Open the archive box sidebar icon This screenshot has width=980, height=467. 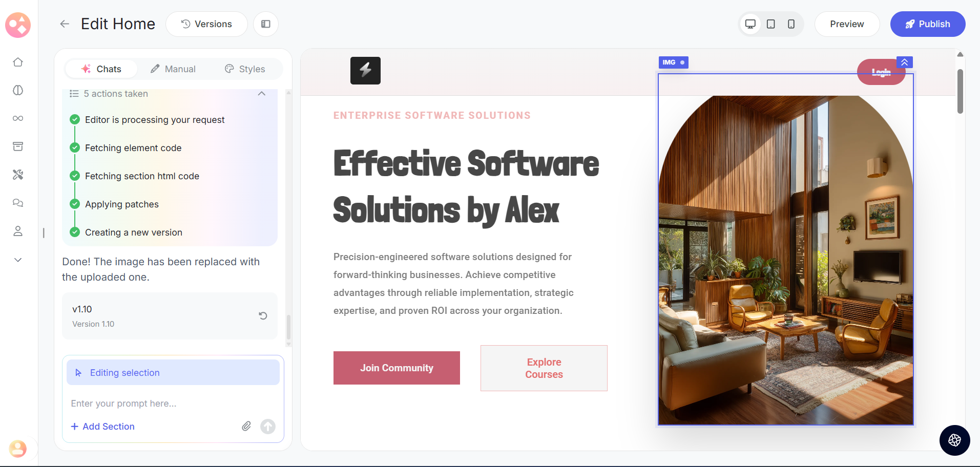coord(18,146)
